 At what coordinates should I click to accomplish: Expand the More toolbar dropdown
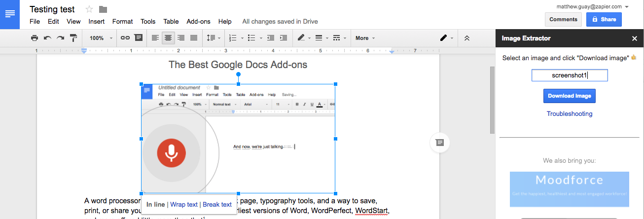tap(365, 38)
